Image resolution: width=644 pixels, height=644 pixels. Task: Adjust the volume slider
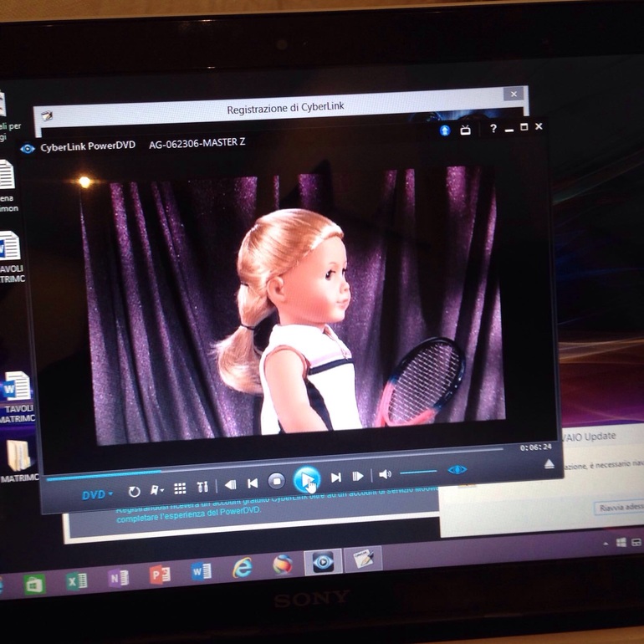click(418, 473)
